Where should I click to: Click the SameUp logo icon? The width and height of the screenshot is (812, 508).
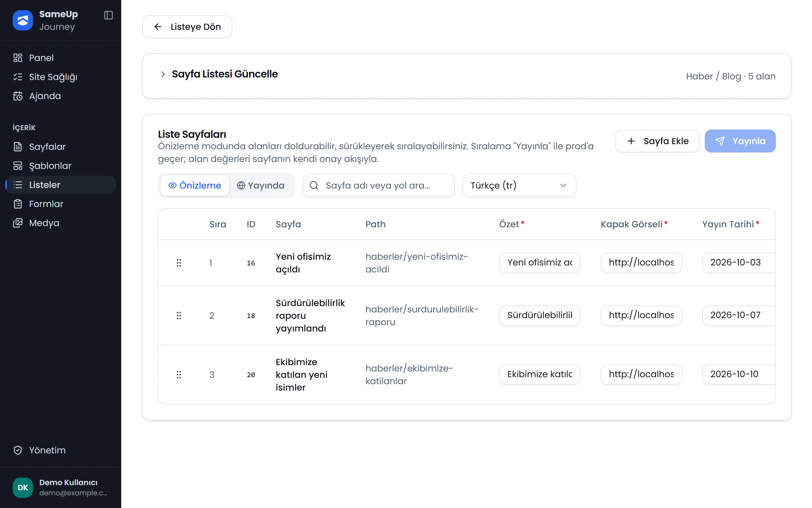coord(23,20)
